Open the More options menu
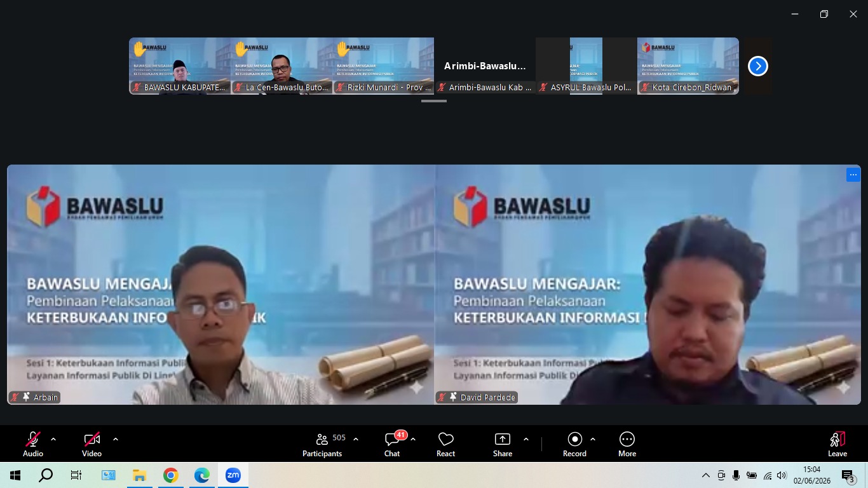Image resolution: width=868 pixels, height=488 pixels. click(x=627, y=444)
